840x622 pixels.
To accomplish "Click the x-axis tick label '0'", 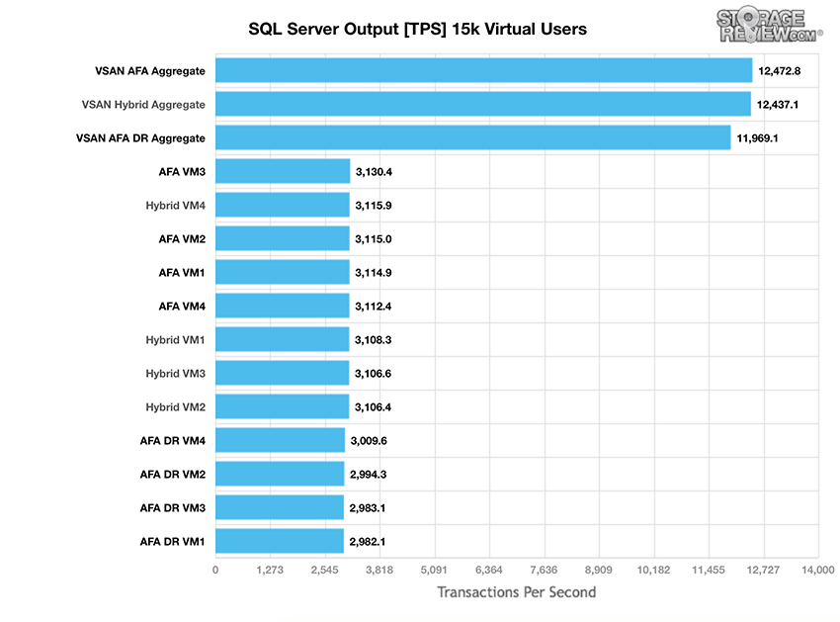I will tap(215, 570).
